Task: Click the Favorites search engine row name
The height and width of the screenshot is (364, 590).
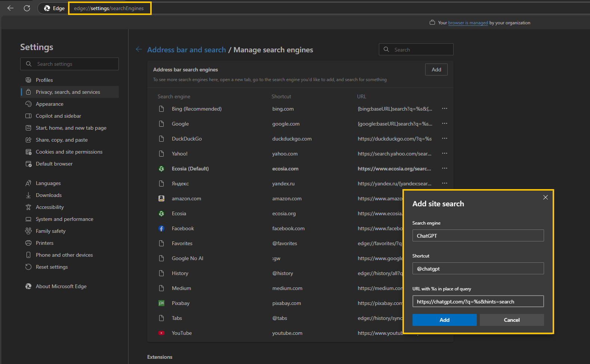Action: (182, 243)
